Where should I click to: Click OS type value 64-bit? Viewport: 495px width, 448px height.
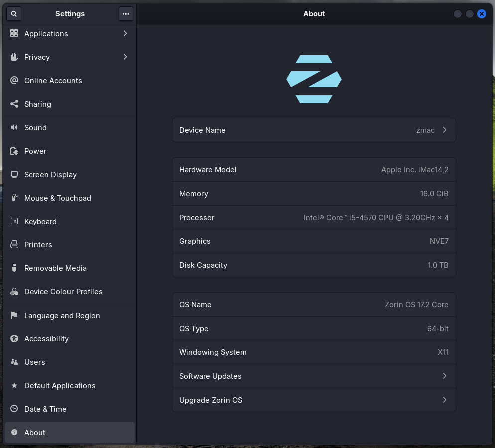pos(438,329)
